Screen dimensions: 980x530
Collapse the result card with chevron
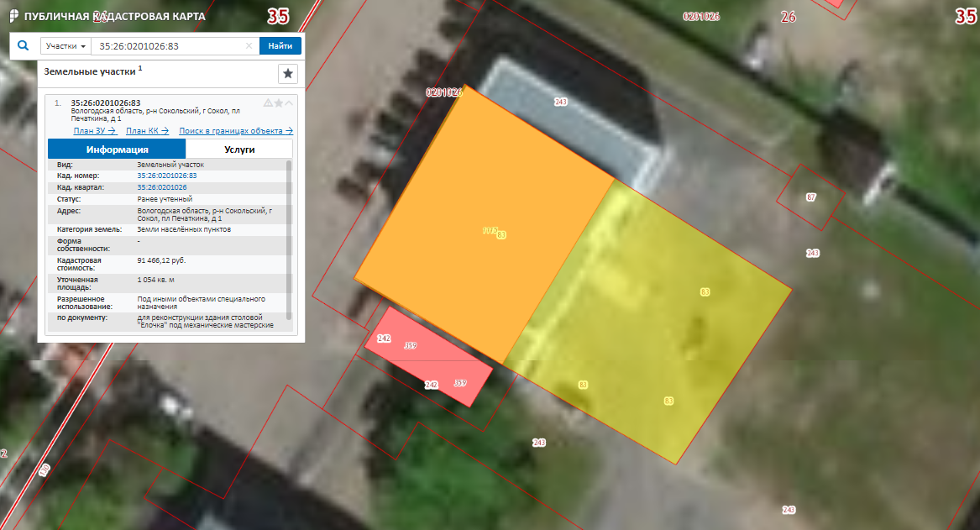pyautogui.click(x=289, y=102)
